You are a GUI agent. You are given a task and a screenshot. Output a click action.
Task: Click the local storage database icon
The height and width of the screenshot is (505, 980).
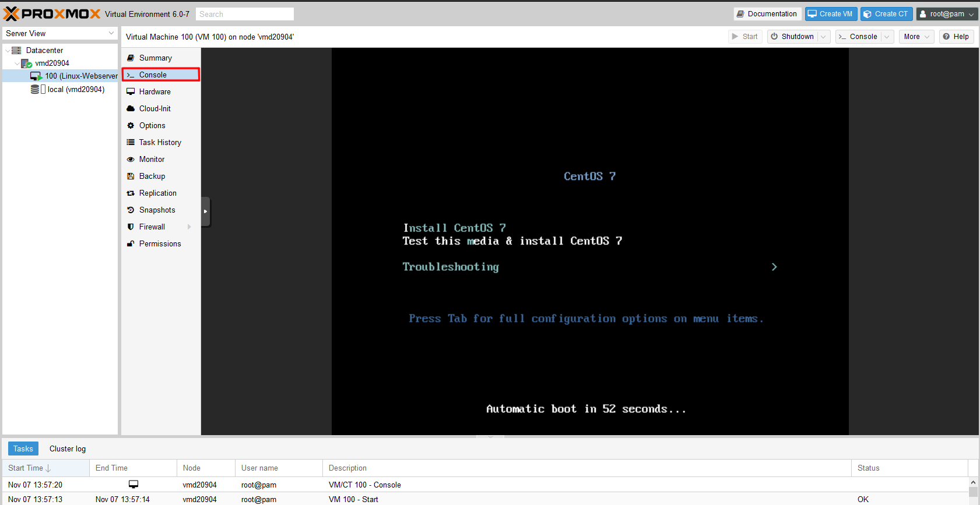pos(35,89)
